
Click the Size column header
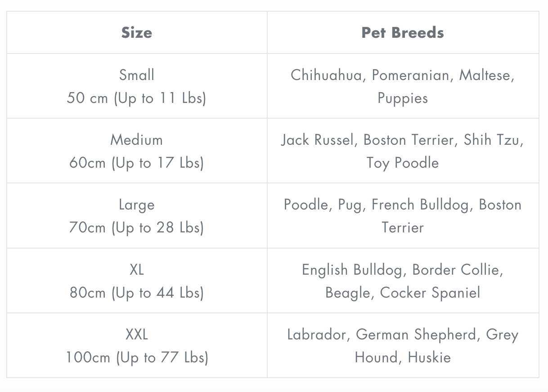pos(137,32)
